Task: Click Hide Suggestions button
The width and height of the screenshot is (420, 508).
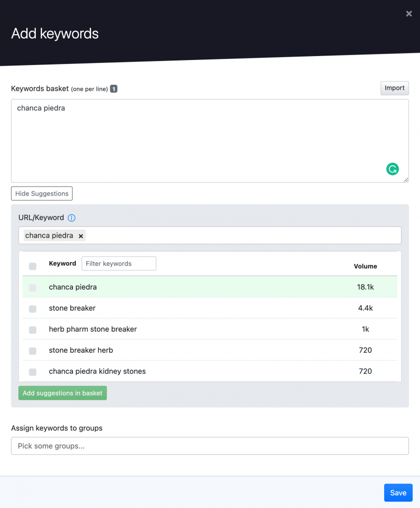Action: point(42,193)
